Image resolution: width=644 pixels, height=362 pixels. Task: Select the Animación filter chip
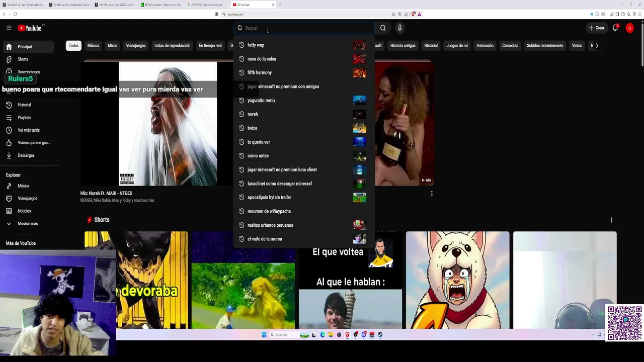(485, 46)
